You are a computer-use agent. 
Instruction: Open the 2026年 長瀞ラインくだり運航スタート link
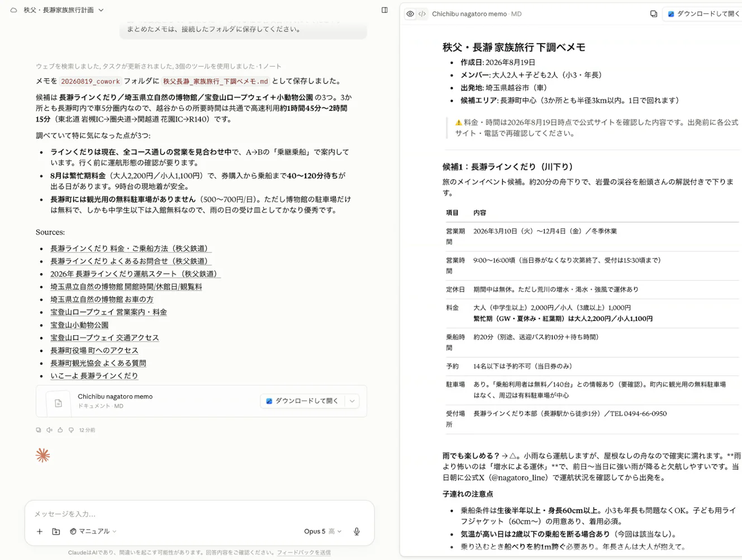(135, 274)
